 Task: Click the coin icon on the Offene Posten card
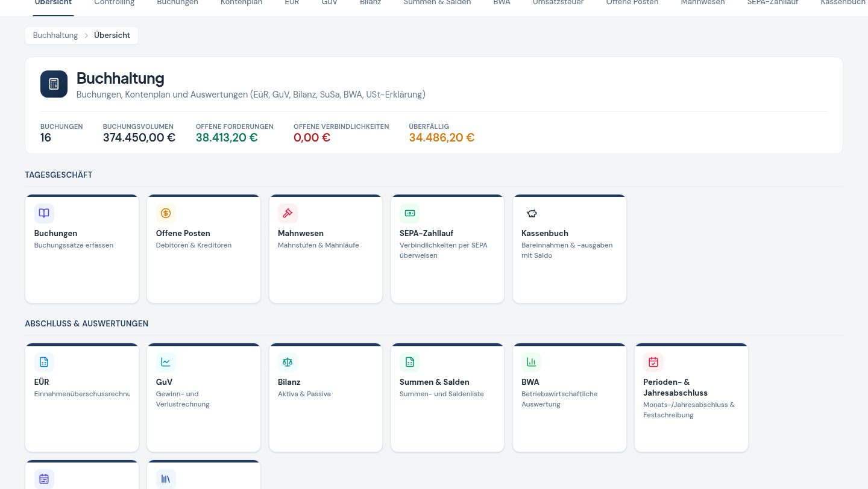(x=166, y=213)
